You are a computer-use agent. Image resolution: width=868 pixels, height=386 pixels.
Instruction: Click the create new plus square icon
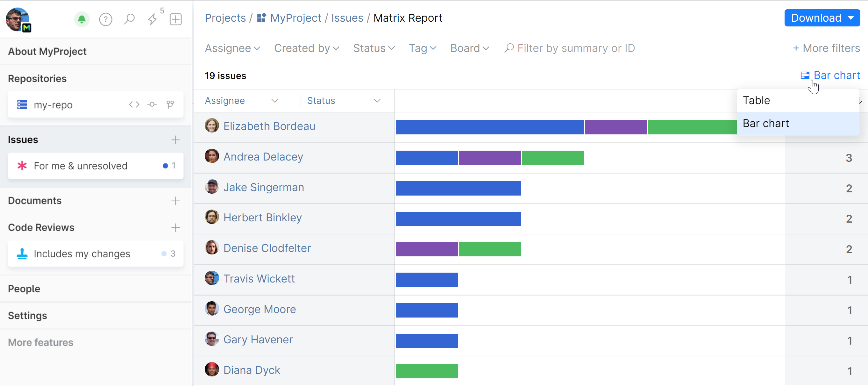[x=175, y=19]
